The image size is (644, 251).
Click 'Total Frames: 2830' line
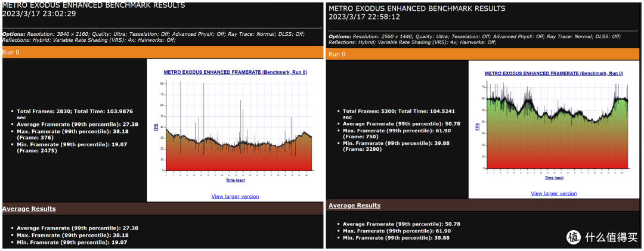pyautogui.click(x=75, y=114)
